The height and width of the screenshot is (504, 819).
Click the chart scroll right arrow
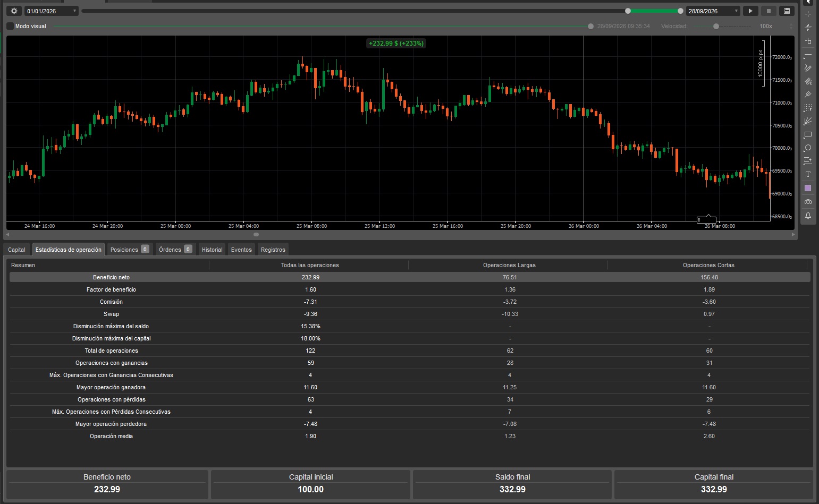(x=793, y=234)
